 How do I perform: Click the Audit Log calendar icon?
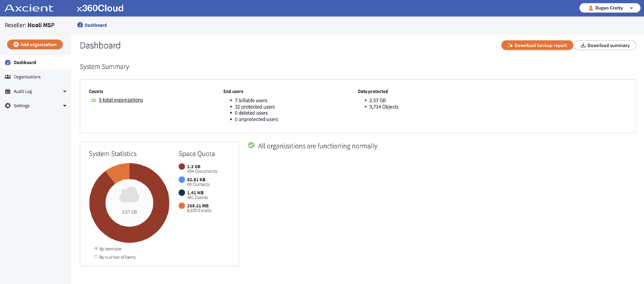point(8,91)
